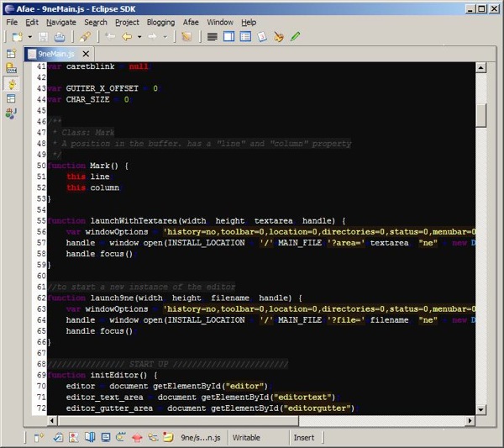The width and height of the screenshot is (504, 448).
Task: Click the green pencil toolbar icon
Action: 295,36
